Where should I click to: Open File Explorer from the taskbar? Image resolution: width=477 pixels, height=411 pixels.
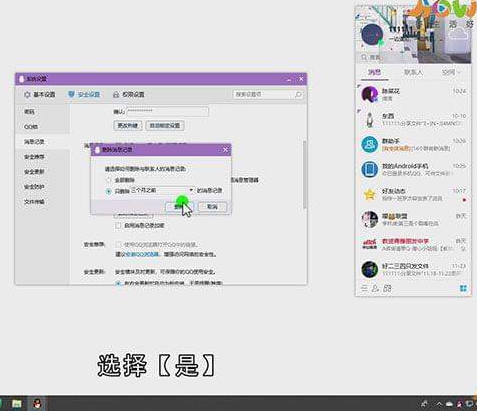(x=17, y=404)
